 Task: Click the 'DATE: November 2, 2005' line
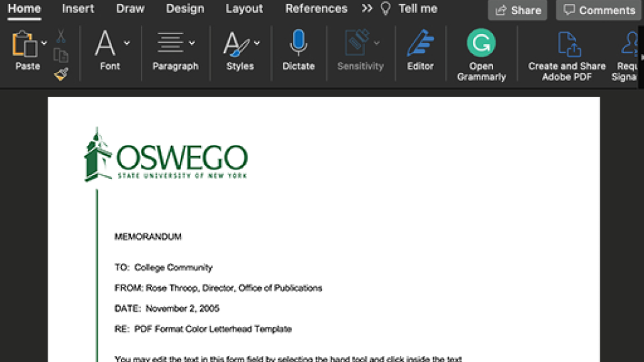pos(167,308)
